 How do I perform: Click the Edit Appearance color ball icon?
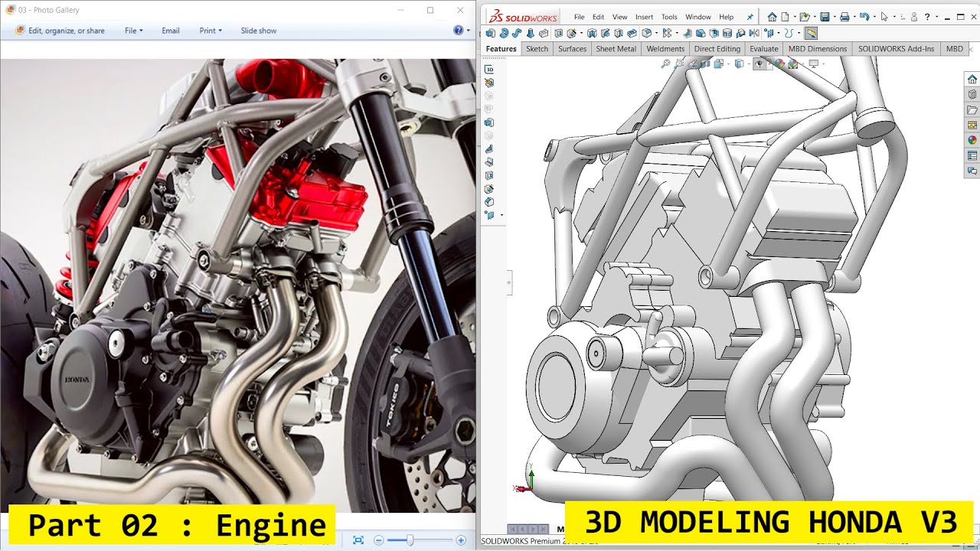[779, 64]
